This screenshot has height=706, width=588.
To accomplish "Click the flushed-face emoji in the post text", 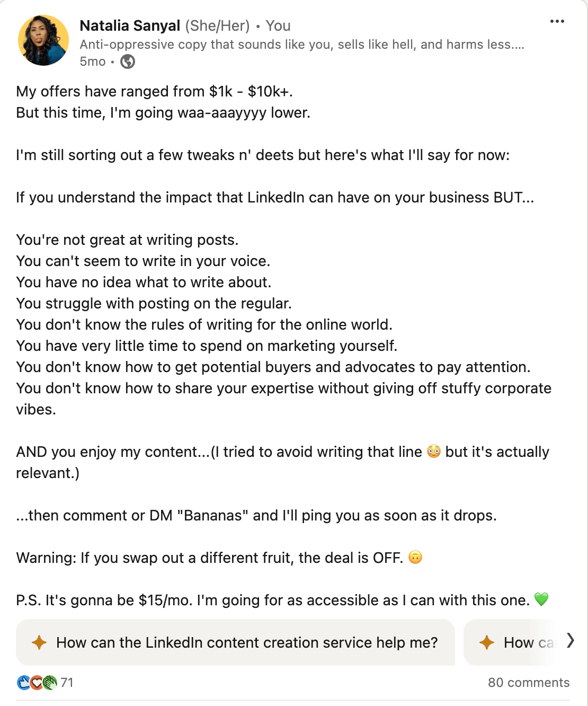I will pyautogui.click(x=434, y=452).
